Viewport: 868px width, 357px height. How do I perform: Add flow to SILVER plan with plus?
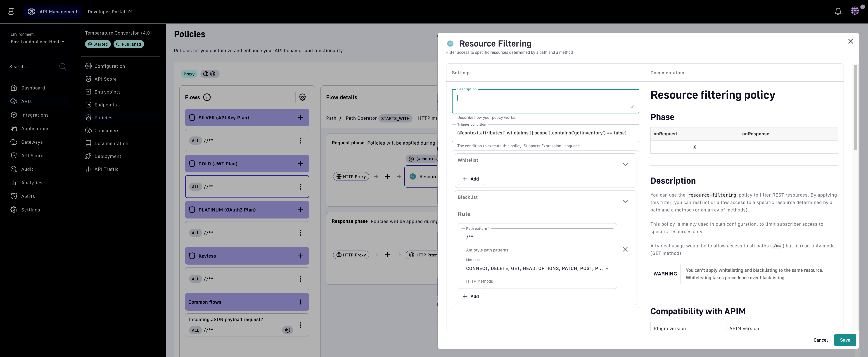click(x=301, y=117)
